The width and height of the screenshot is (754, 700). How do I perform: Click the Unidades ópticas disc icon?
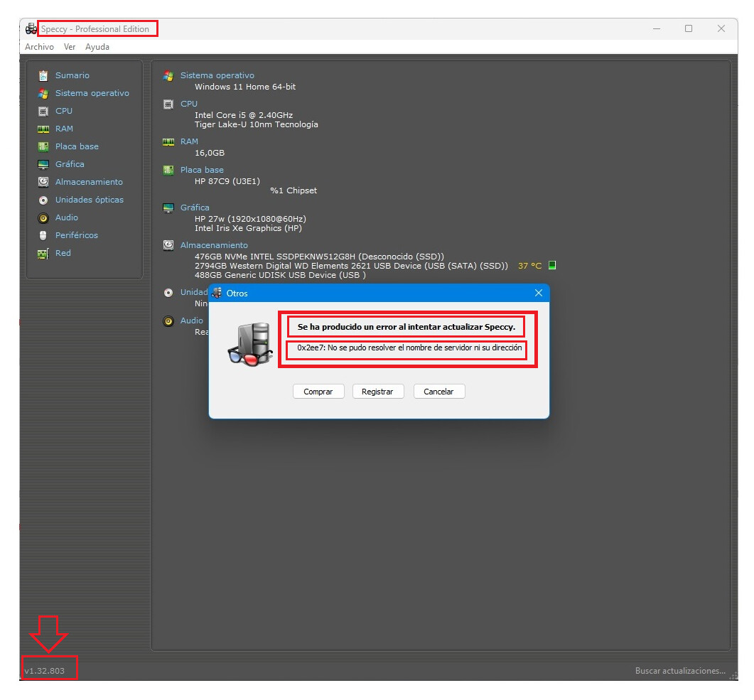43,200
